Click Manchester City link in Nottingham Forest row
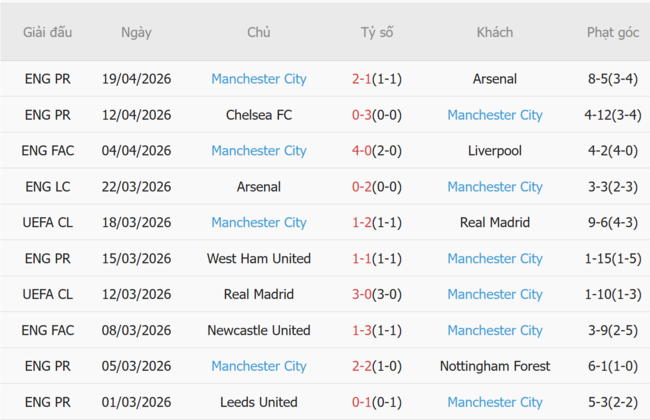The image size is (650, 420). click(x=259, y=367)
